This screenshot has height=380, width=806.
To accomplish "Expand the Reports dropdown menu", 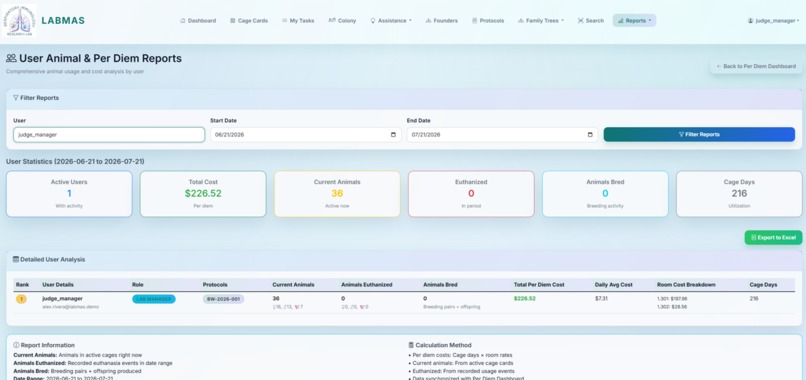I will tap(634, 21).
